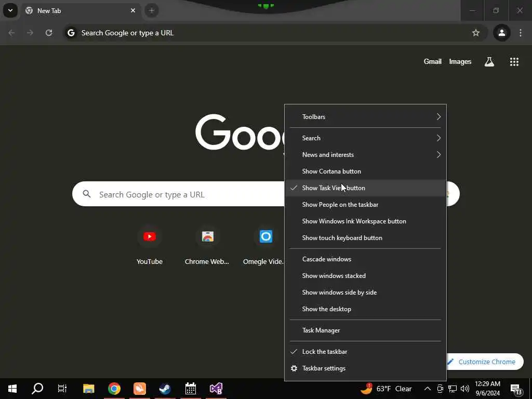Open Task View from the taskbar
Screen dimensions: 532x399
pyautogui.click(x=62, y=389)
